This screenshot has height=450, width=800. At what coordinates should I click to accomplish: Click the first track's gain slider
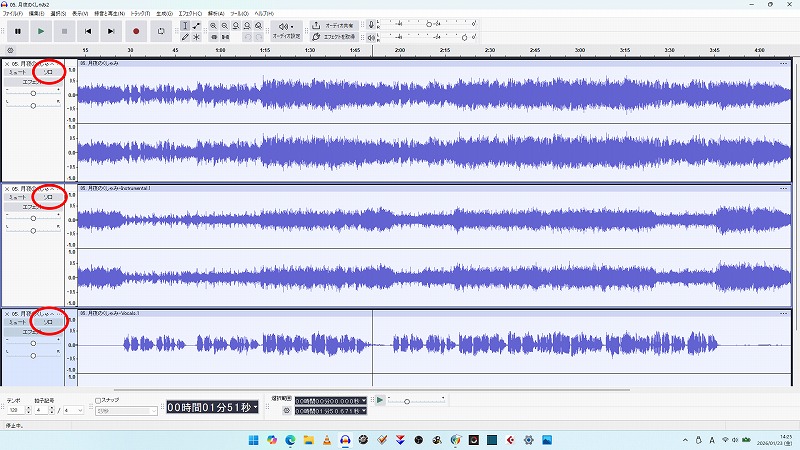(x=33, y=92)
